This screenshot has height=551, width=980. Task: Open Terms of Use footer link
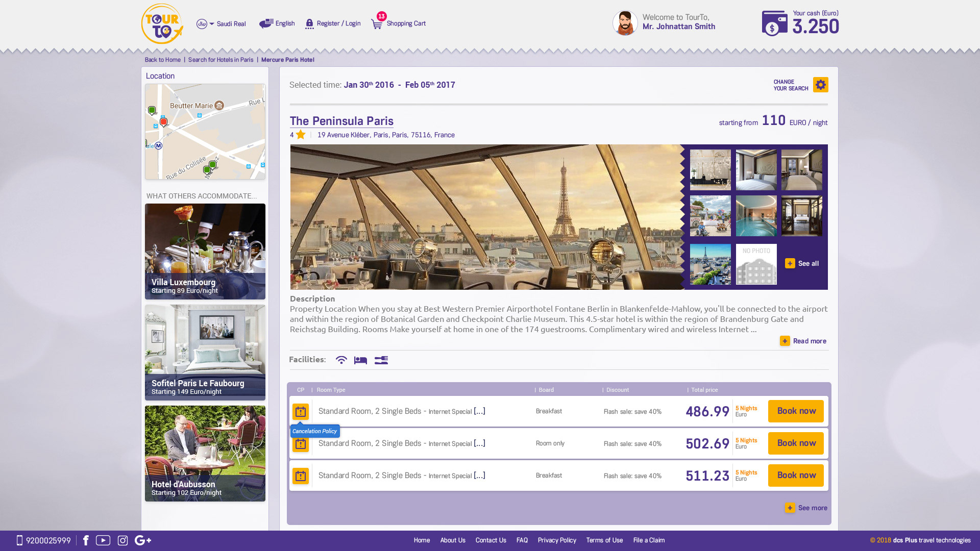pos(604,540)
